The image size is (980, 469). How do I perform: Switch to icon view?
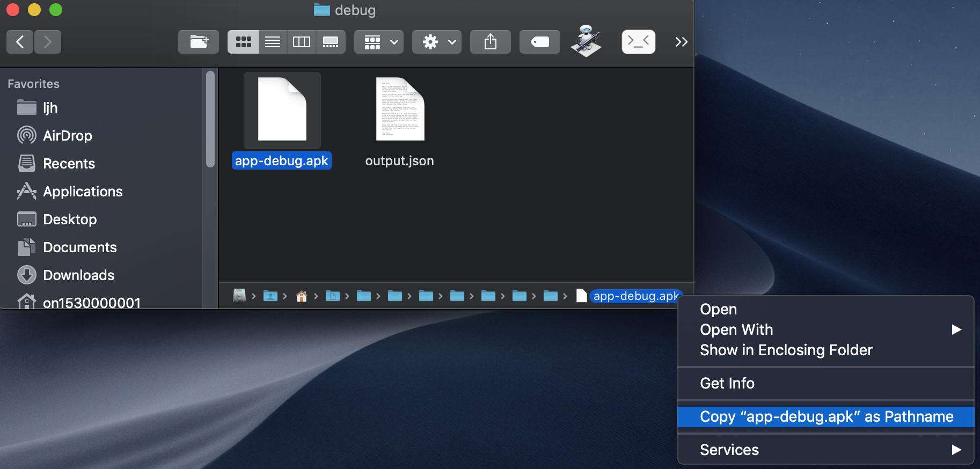point(243,42)
